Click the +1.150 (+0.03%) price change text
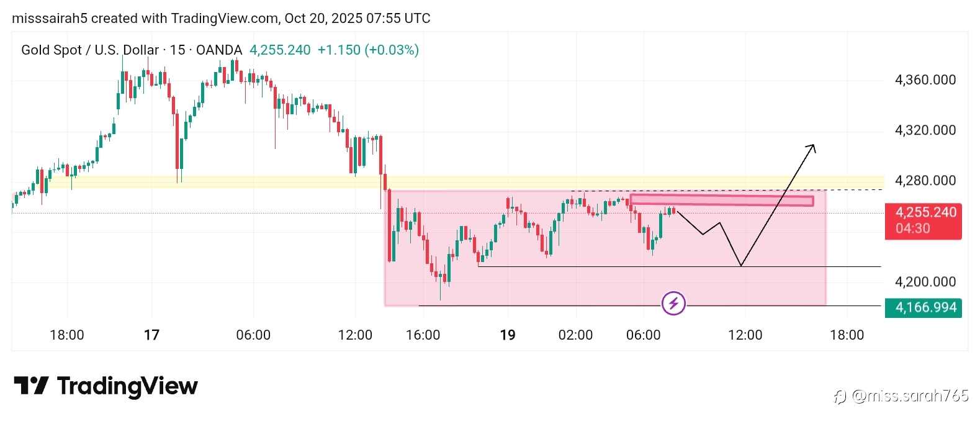 (368, 50)
